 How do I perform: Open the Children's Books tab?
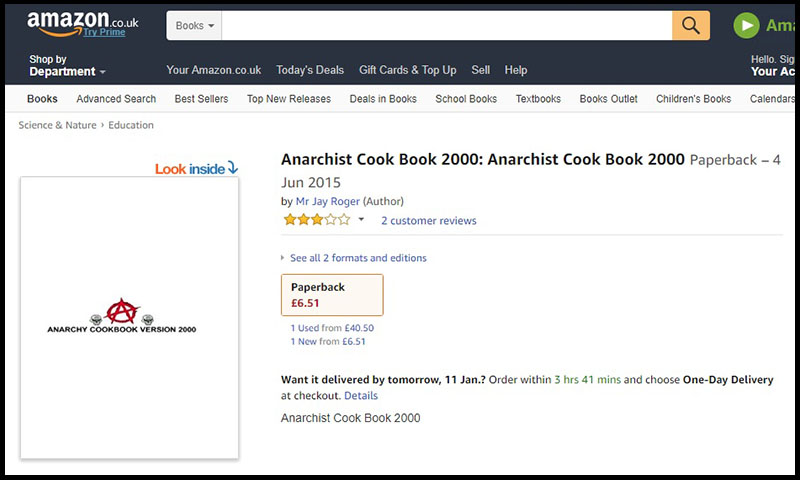tap(694, 99)
